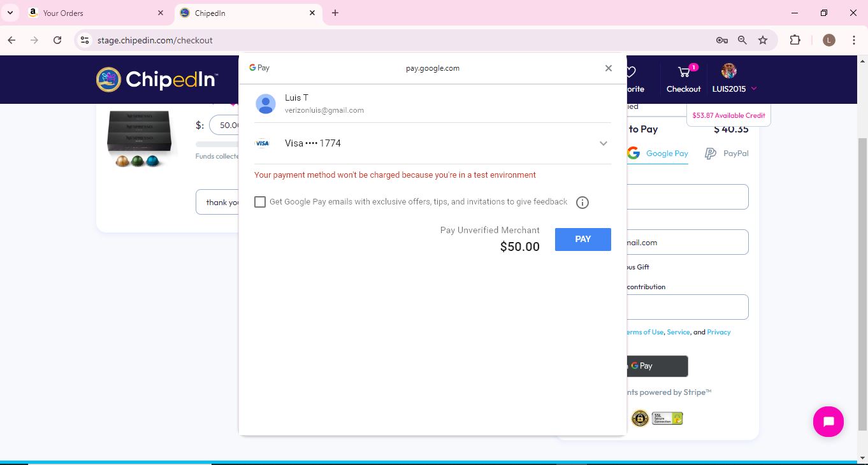Open the saved passwords key icon
This screenshot has width=868, height=465.
click(721, 40)
